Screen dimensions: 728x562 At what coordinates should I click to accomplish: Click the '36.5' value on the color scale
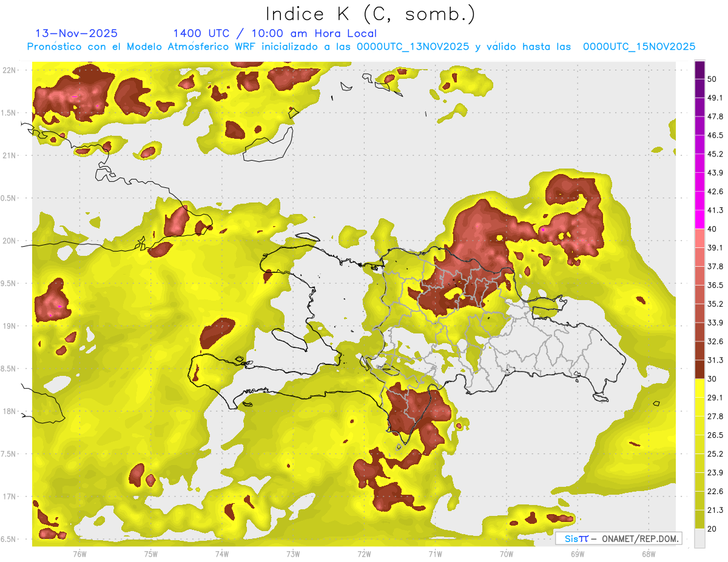[715, 285]
